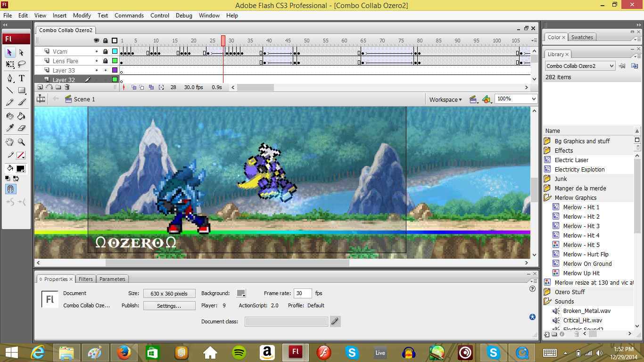This screenshot has width=644, height=362.
Task: Toggle Onion Skin in the timeline
Action: (134, 87)
